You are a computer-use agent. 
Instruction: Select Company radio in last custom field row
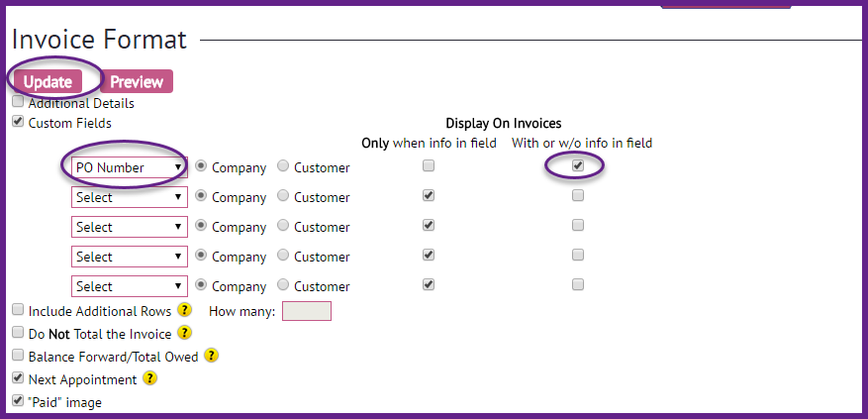pos(202,285)
